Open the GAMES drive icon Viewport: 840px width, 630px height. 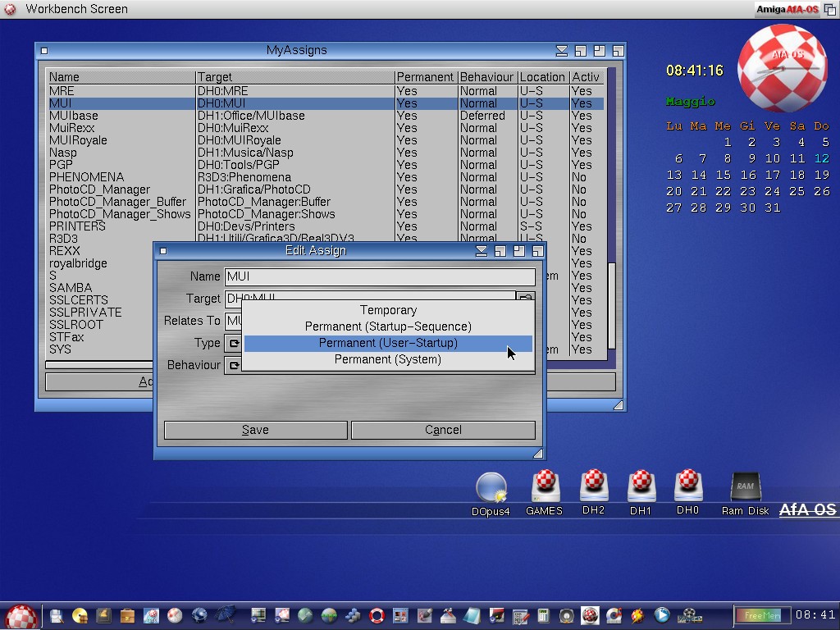545,487
